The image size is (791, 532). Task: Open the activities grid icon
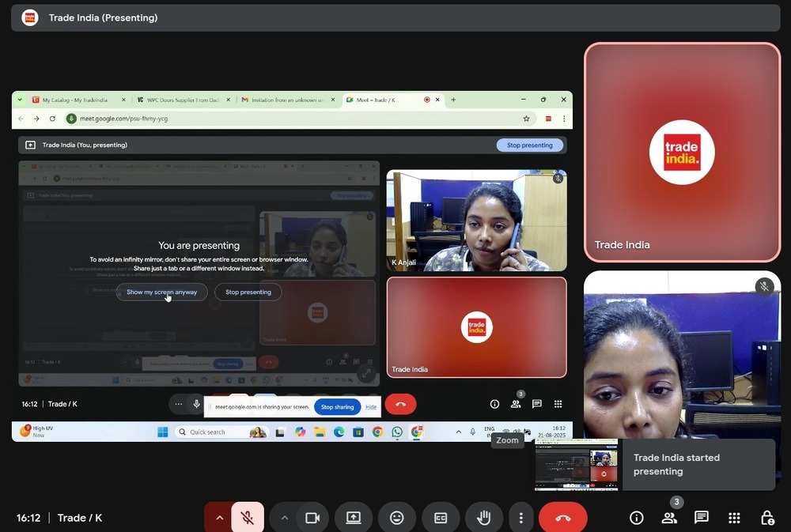(734, 518)
